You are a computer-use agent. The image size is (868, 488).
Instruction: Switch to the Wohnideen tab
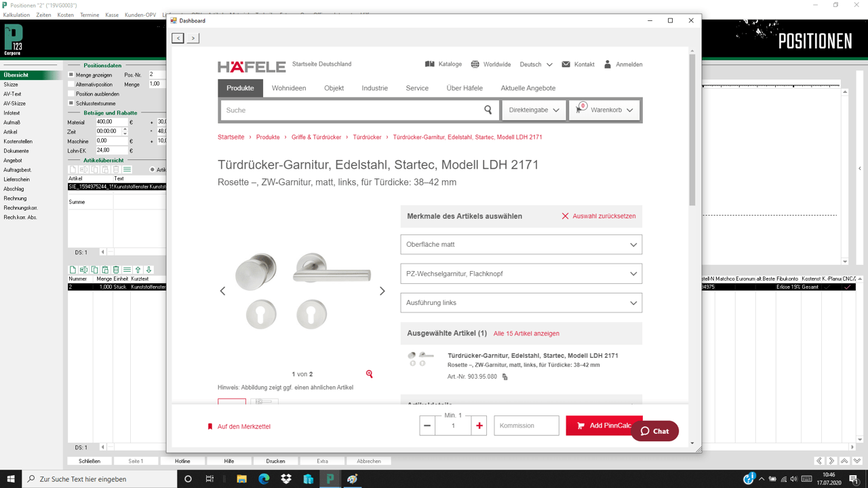tap(289, 88)
